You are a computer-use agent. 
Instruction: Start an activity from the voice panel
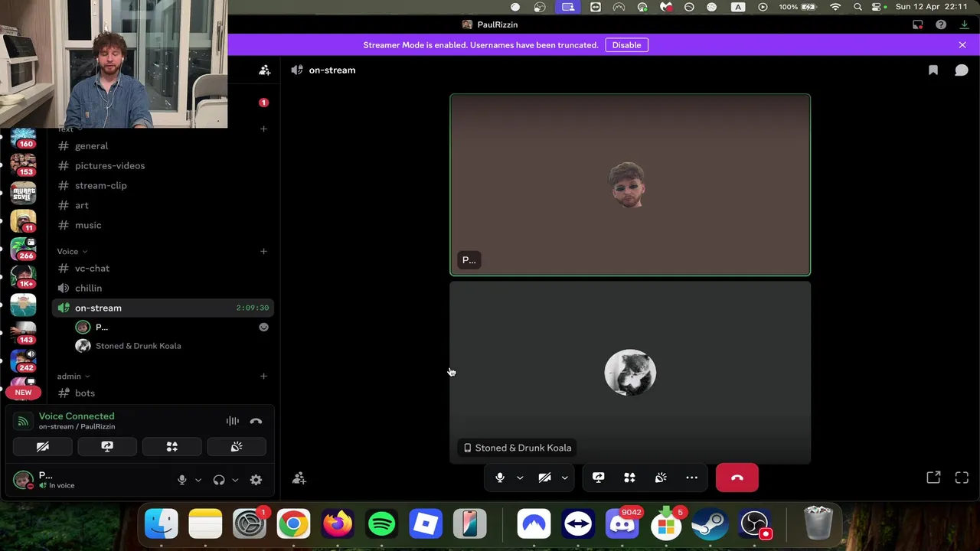(172, 446)
